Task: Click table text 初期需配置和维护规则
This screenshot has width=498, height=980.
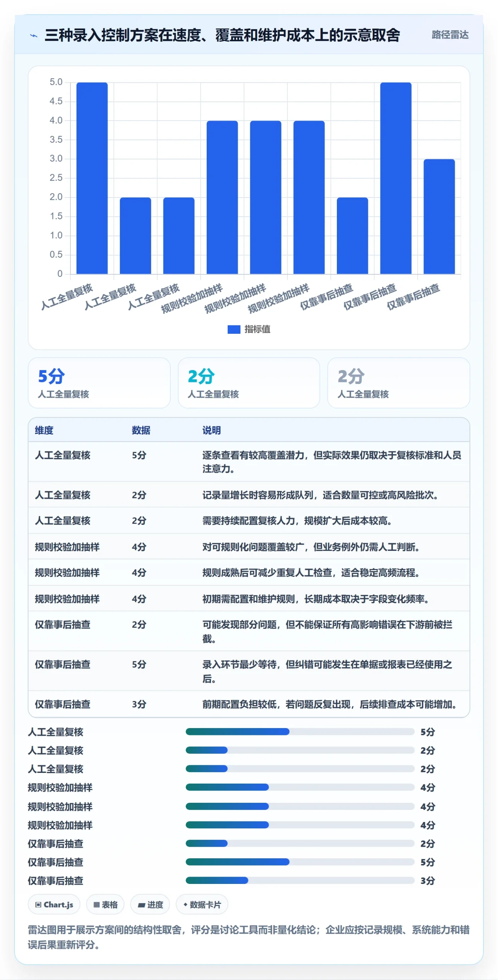Action: 248,599
